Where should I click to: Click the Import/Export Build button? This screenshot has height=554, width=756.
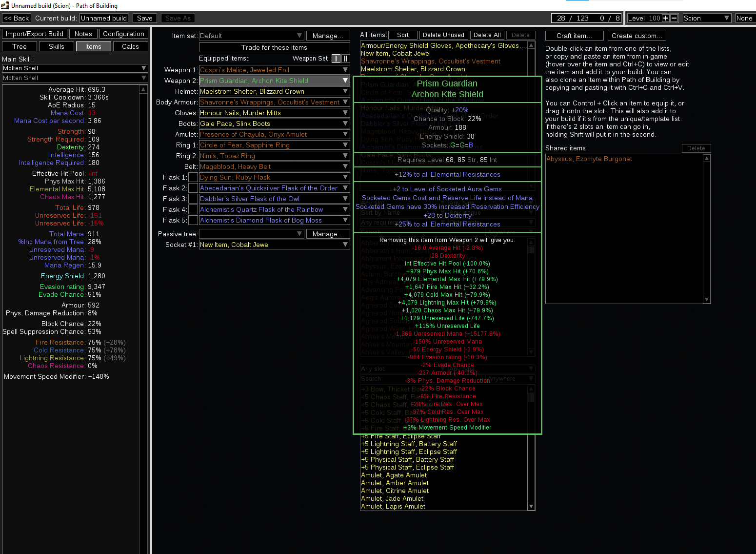[x=35, y=34]
